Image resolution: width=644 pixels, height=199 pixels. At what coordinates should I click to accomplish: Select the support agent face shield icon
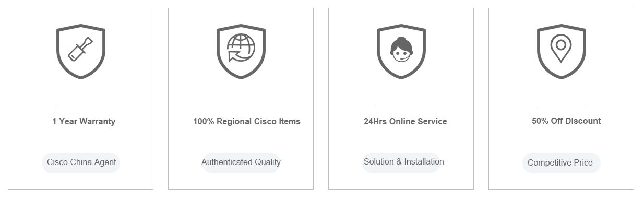click(401, 51)
